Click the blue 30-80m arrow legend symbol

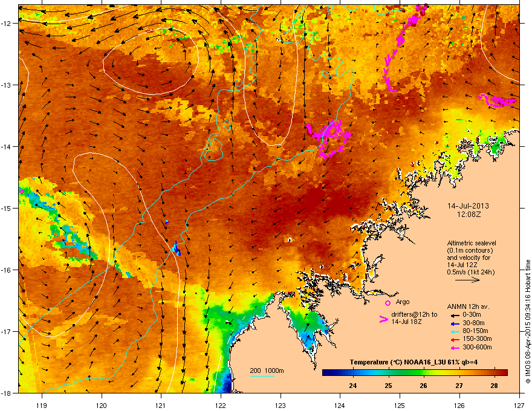pos(455,323)
